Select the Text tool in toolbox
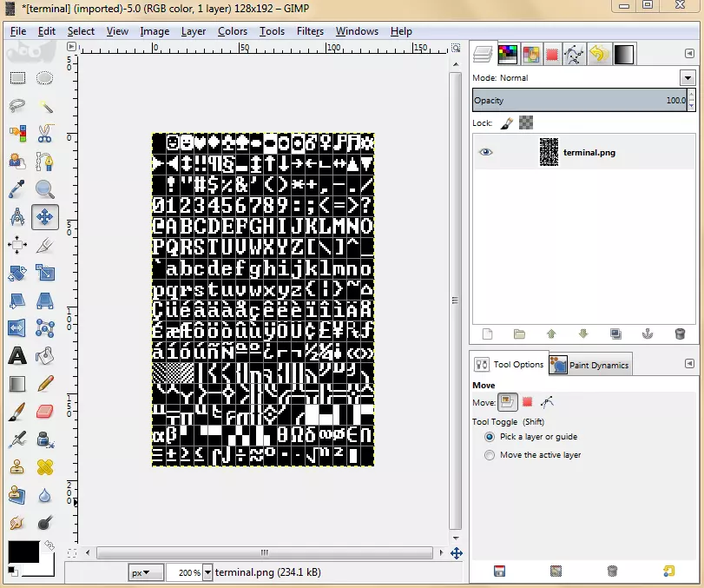Image resolution: width=704 pixels, height=588 pixels. 16,356
